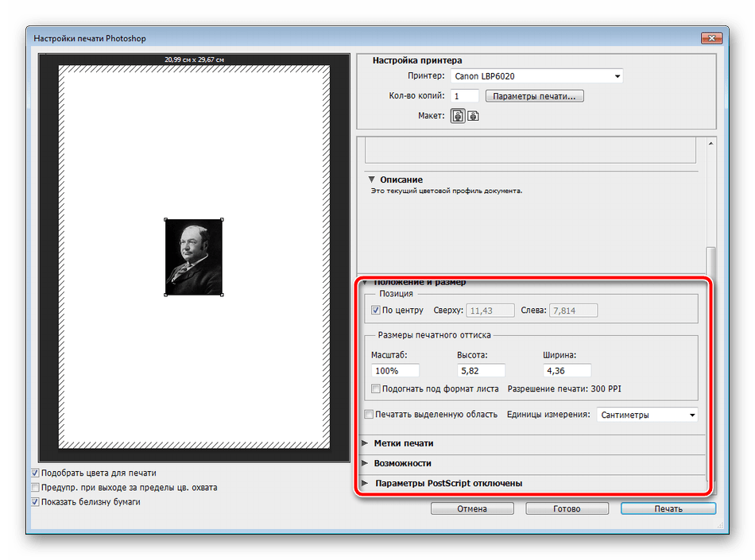Click the Масштаб field showing 100%
The width and height of the screenshot is (755, 560).
click(395, 371)
